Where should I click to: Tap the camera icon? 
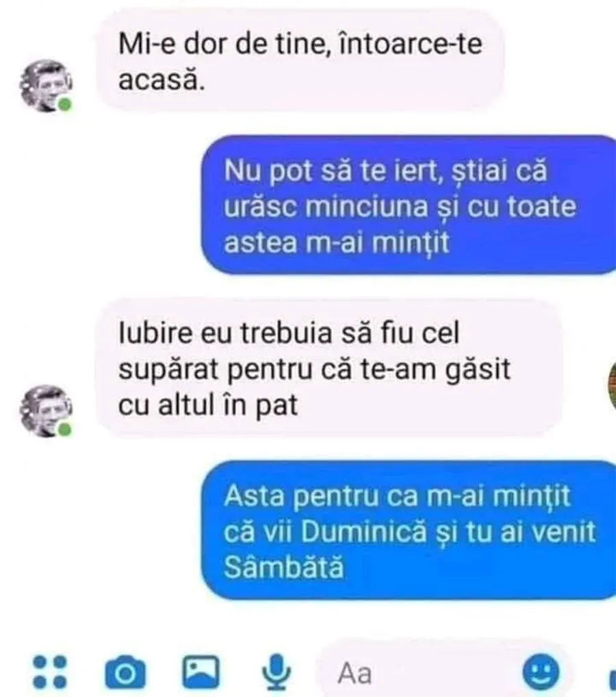[x=125, y=672]
